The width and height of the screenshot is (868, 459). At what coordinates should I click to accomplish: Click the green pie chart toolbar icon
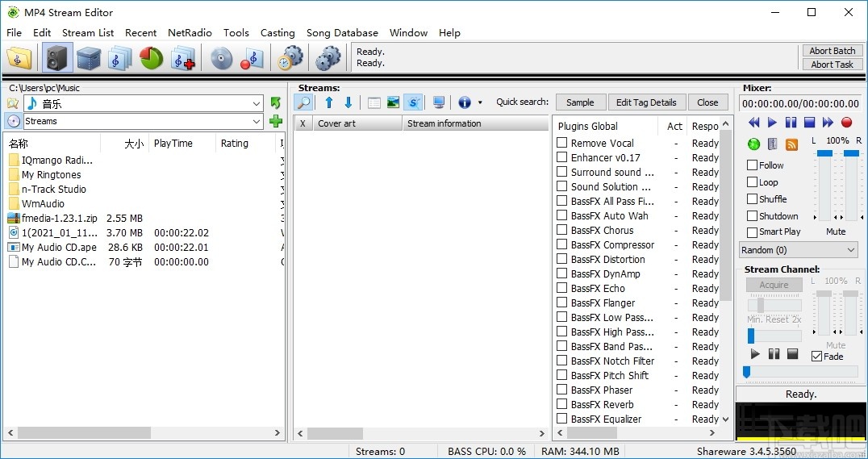[x=151, y=57]
